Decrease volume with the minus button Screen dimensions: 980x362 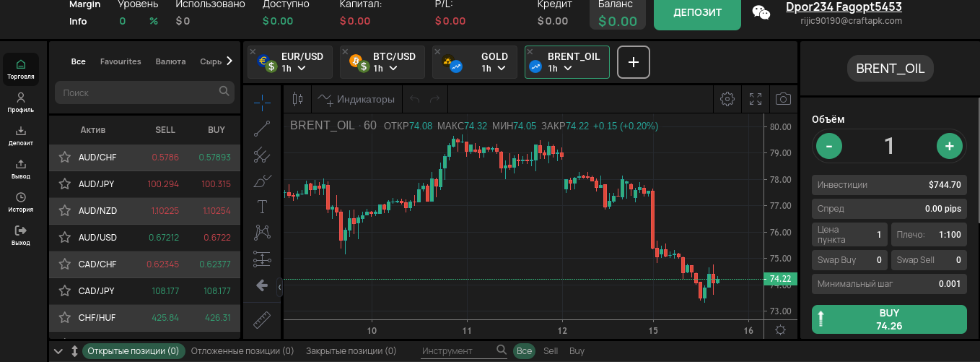[x=829, y=146]
